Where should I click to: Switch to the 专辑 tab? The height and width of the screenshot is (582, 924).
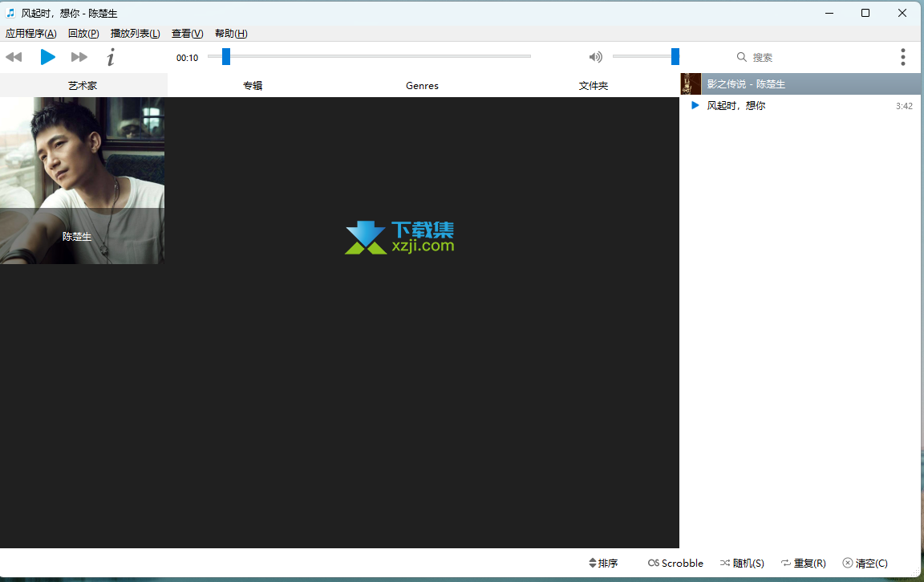coord(253,86)
